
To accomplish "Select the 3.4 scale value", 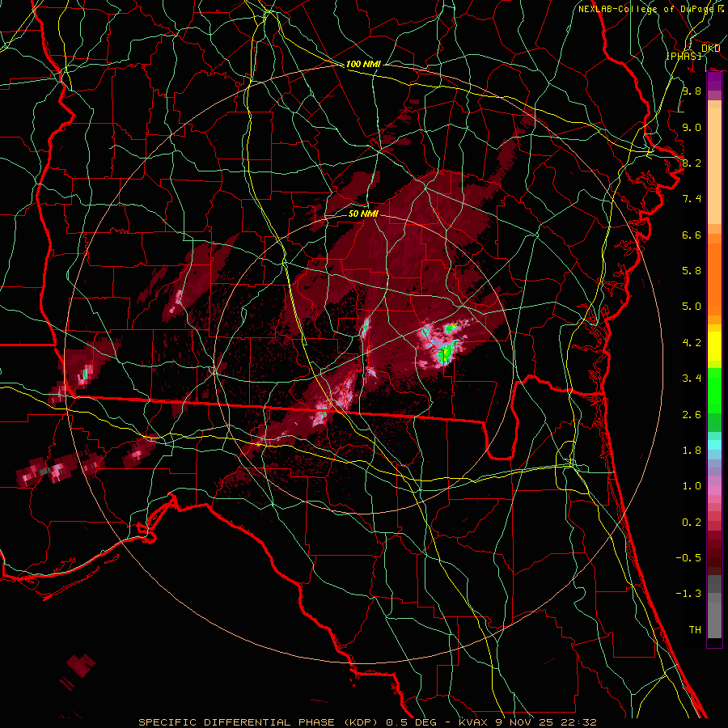I will 692,379.
